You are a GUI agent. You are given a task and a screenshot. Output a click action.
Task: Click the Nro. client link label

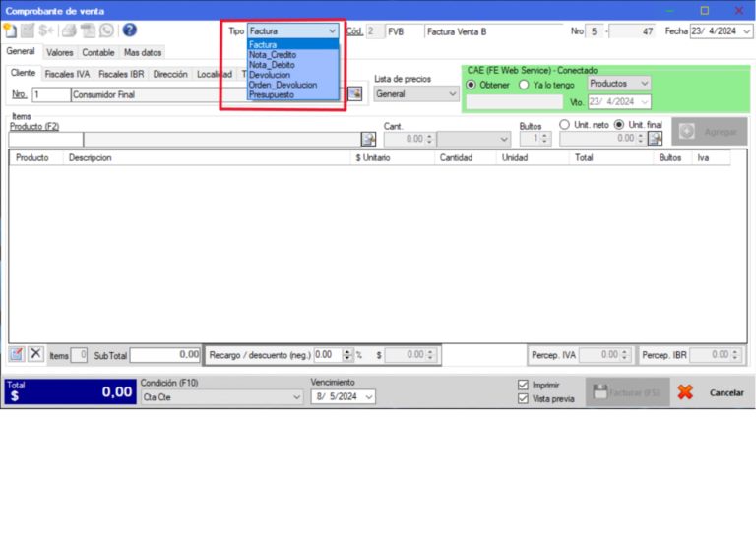click(20, 94)
